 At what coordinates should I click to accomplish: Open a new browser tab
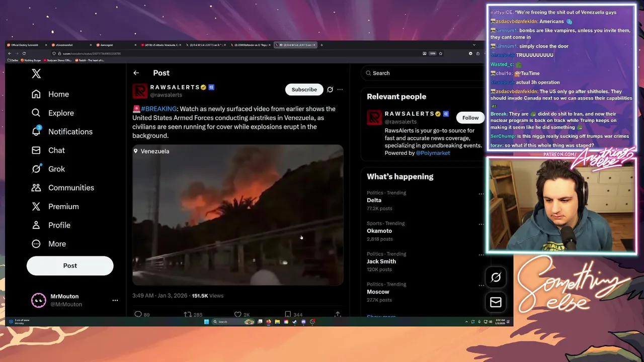tap(322, 45)
